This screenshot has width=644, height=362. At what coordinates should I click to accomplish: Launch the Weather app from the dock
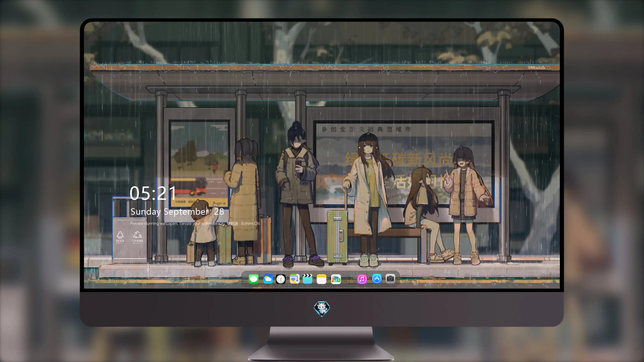tap(268, 279)
